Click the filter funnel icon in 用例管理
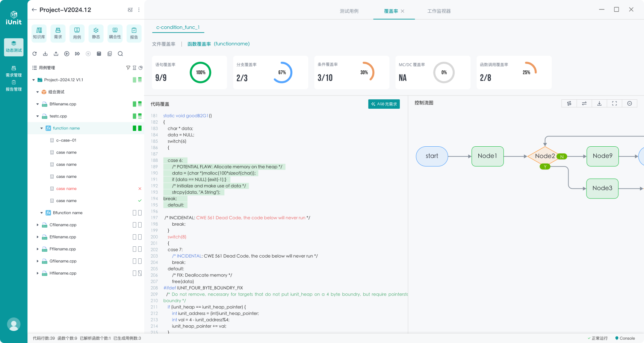 click(128, 68)
